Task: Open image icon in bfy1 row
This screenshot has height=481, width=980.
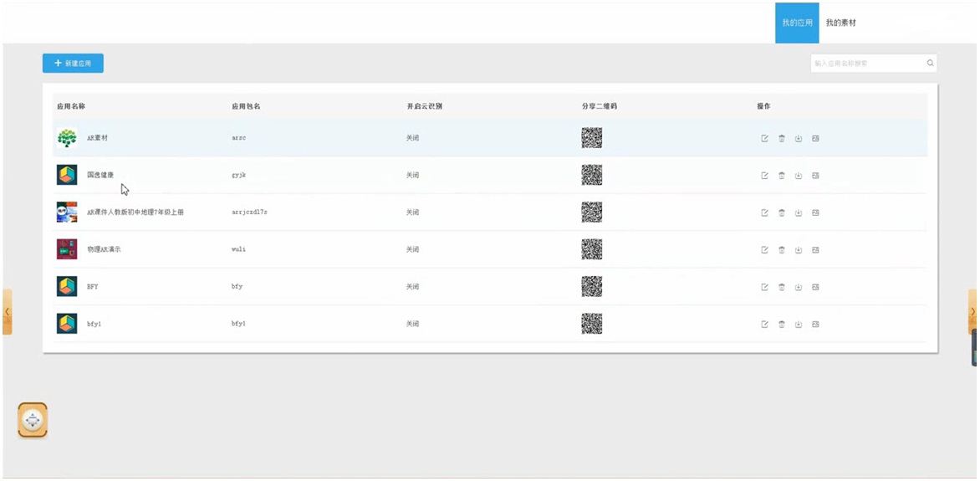Action: (x=815, y=324)
